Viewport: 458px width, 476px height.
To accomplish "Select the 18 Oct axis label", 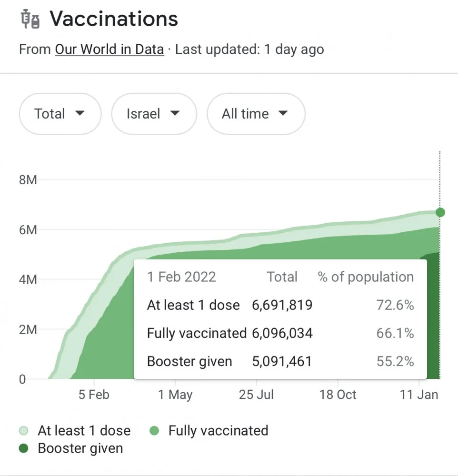I will click(338, 395).
